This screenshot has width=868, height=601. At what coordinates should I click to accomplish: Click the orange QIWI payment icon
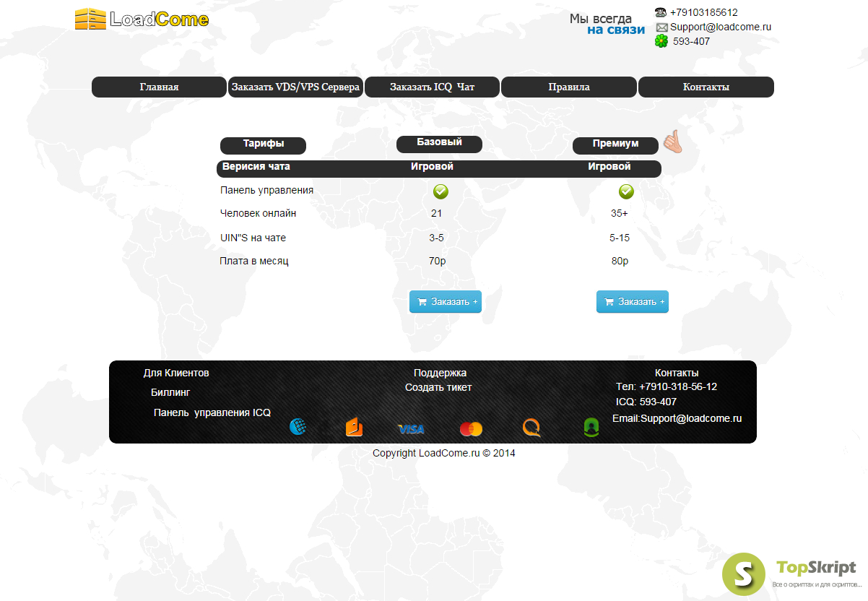531,428
